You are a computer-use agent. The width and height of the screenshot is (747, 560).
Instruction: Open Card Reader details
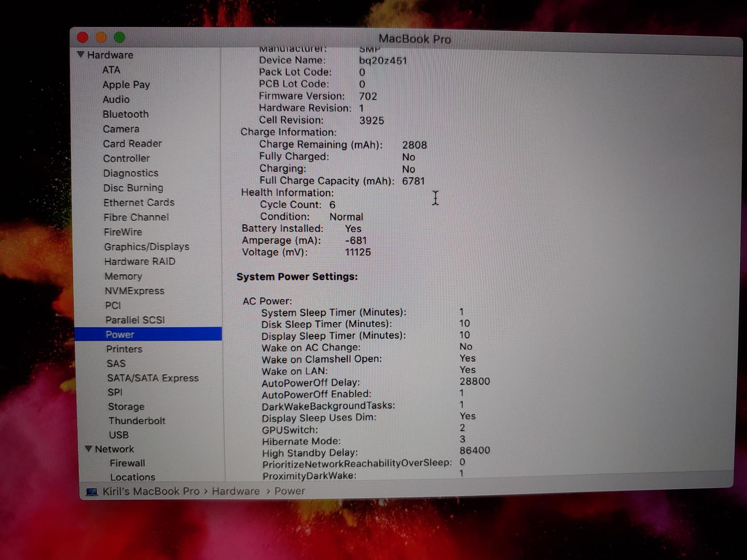coord(132,144)
